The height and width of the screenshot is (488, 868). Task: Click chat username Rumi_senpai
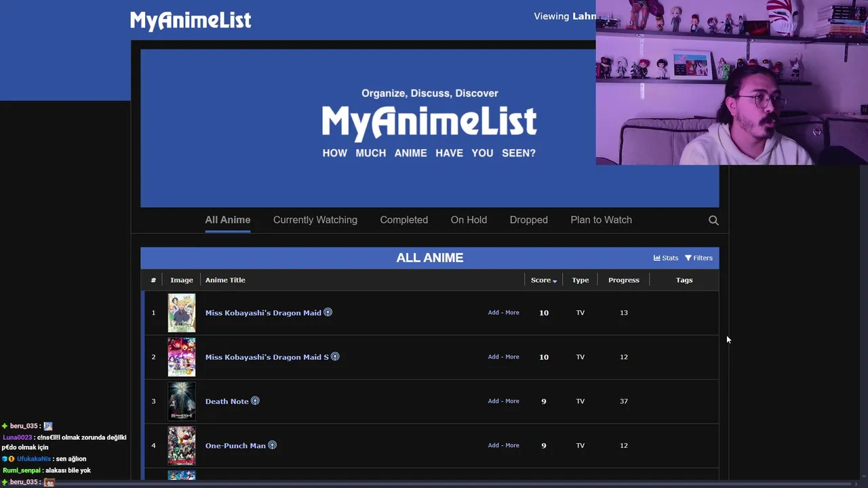tap(22, 470)
